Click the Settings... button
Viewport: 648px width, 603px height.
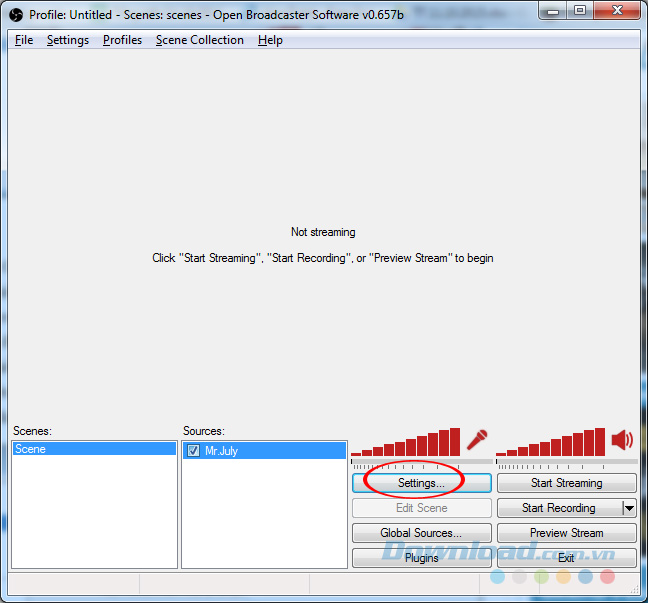pos(421,483)
